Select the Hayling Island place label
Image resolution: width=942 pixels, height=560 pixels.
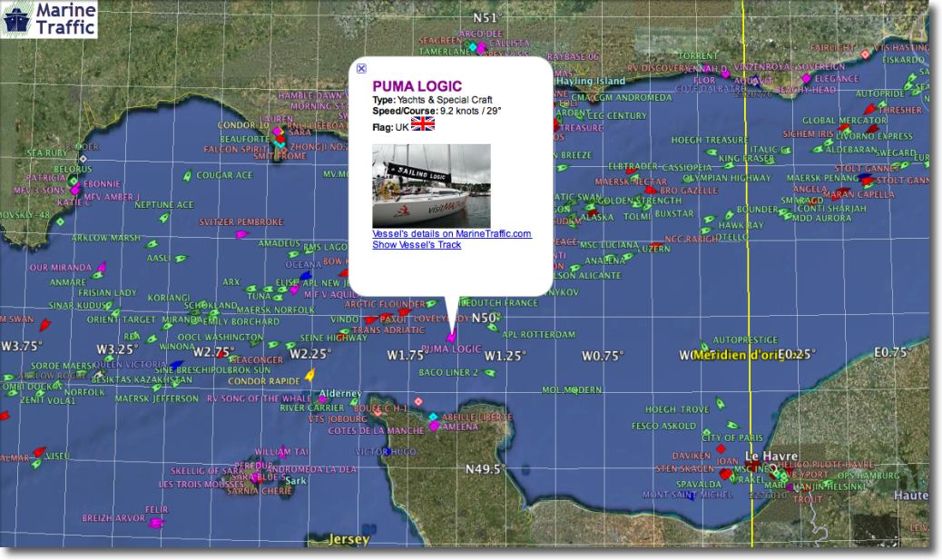pyautogui.click(x=591, y=81)
